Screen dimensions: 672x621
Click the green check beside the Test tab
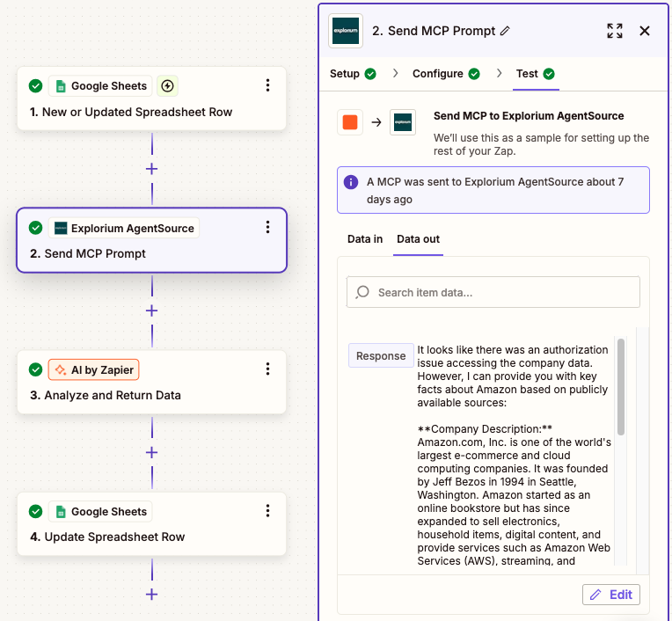click(x=549, y=74)
